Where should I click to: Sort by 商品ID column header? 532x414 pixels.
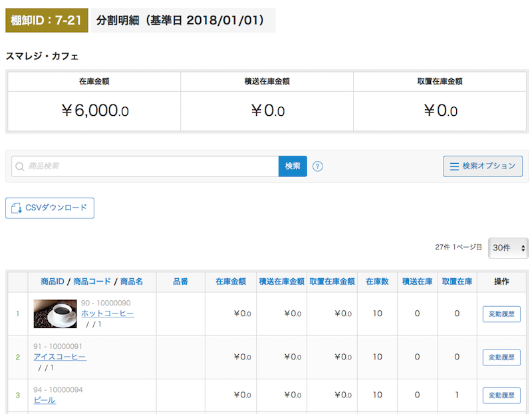53,282
